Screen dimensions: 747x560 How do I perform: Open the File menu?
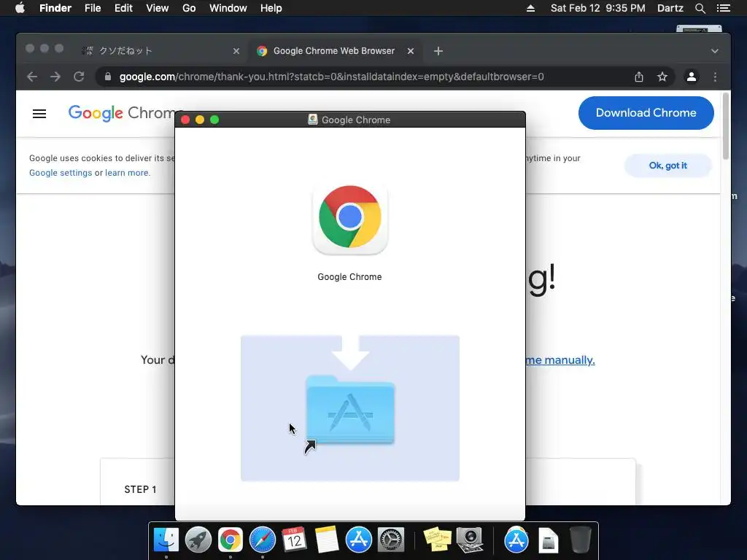[x=93, y=8]
